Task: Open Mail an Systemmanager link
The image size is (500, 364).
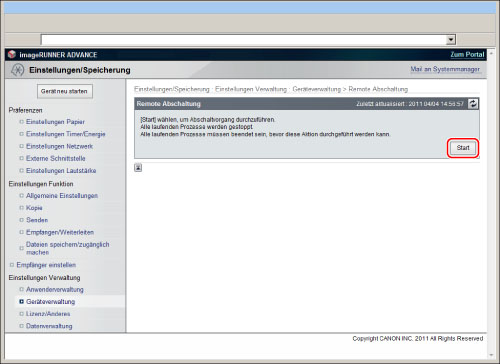Action: [445, 69]
